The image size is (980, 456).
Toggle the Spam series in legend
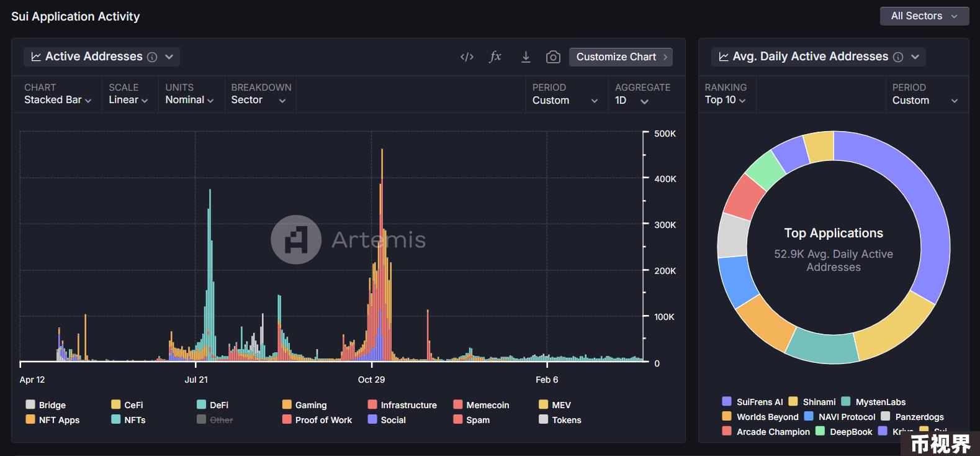pyautogui.click(x=472, y=420)
